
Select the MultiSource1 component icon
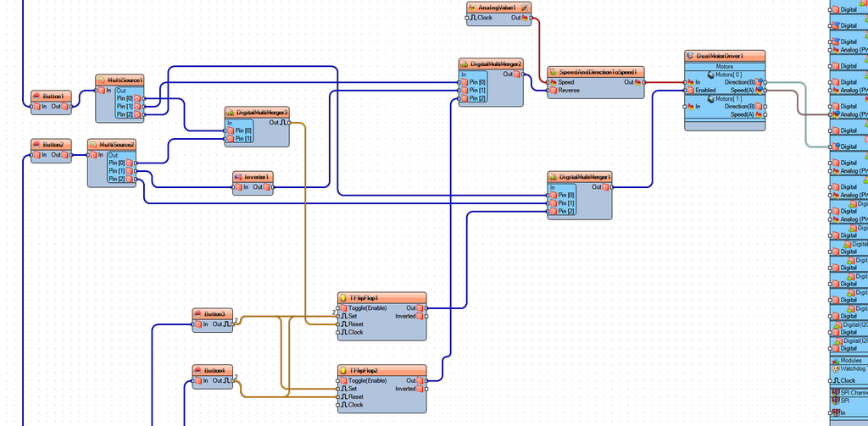tap(101, 80)
